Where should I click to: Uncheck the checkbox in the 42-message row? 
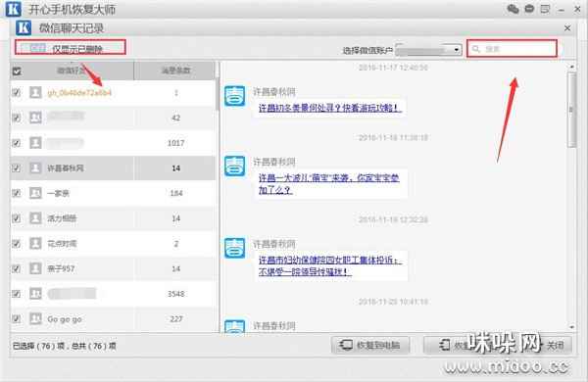16,118
